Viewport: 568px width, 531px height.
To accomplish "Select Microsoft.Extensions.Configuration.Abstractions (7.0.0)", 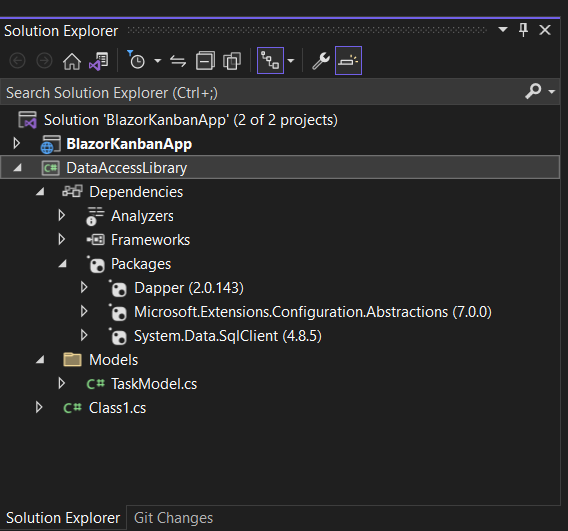I will tap(313, 312).
